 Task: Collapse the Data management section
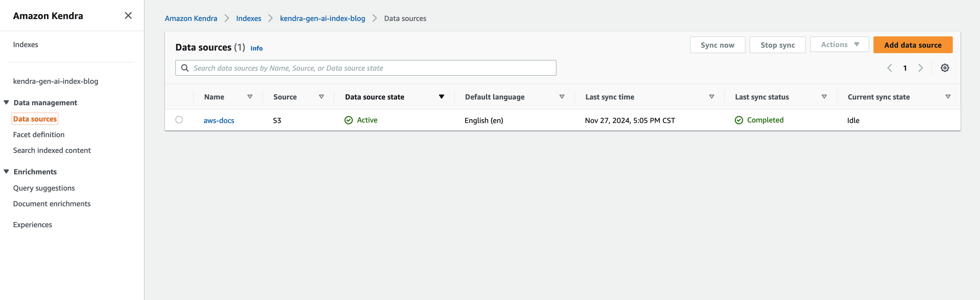click(7, 102)
